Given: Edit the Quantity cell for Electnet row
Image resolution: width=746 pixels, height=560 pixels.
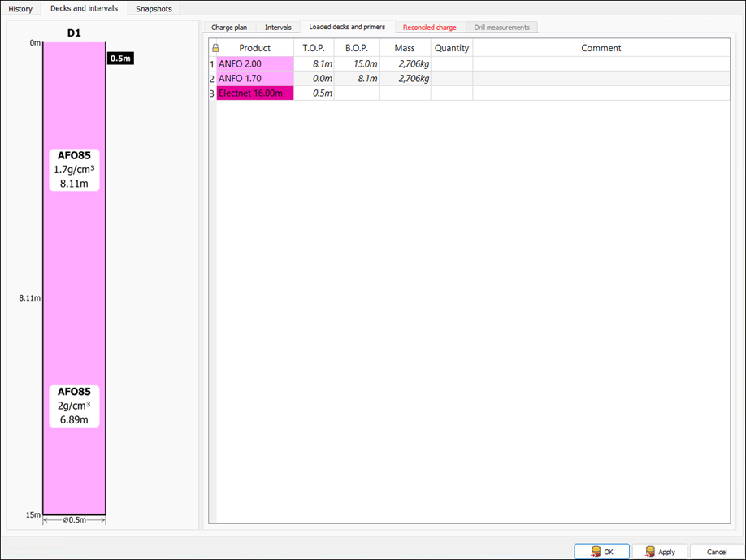Looking at the screenshot, I should [x=452, y=93].
